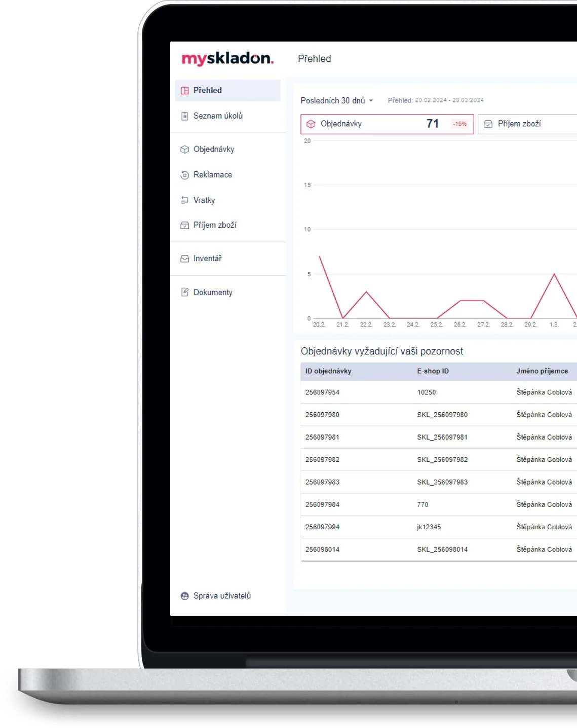Click E-shop ID 10250

(427, 392)
